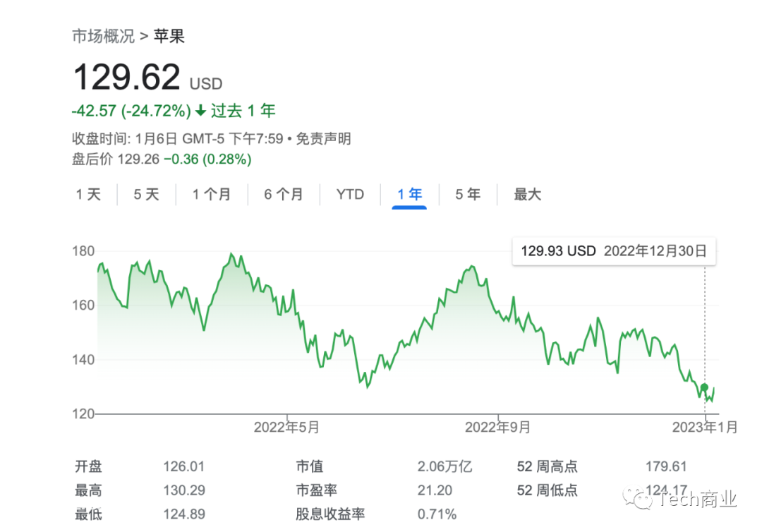Switch to the 1 个月 range tab
This screenshot has height=532, width=762.
[x=212, y=194]
